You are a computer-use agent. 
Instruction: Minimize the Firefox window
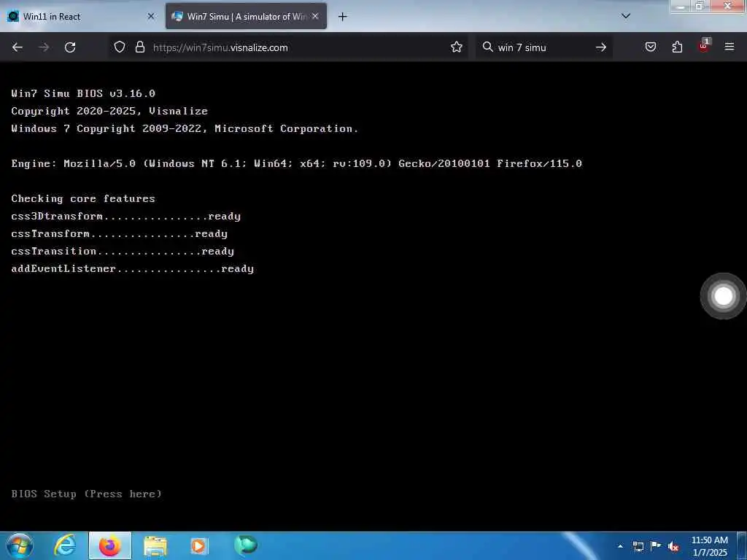pos(681,6)
